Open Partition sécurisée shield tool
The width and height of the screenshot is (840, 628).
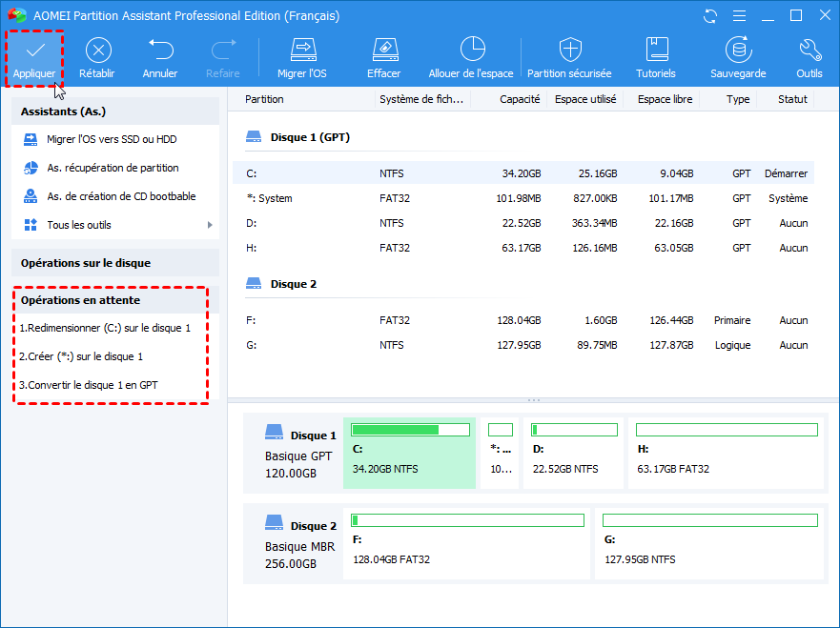click(570, 51)
